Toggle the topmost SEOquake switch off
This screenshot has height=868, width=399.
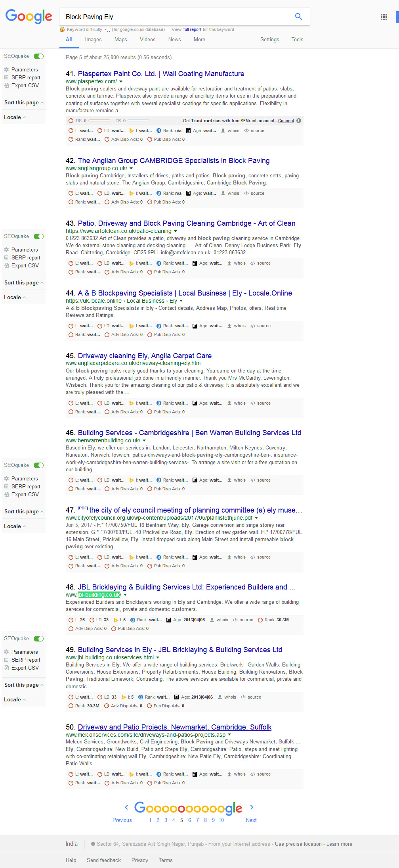pos(39,56)
